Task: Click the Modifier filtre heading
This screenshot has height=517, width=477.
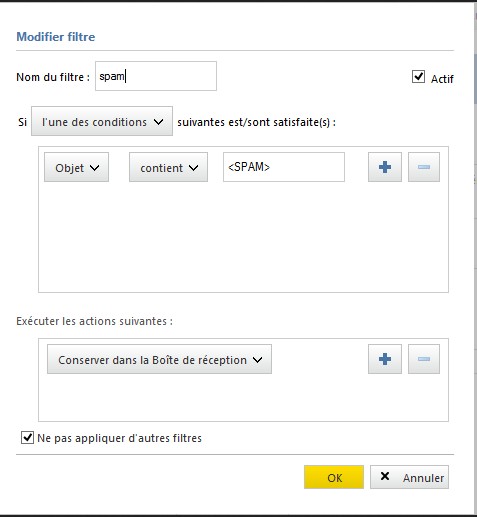Action: point(56,37)
